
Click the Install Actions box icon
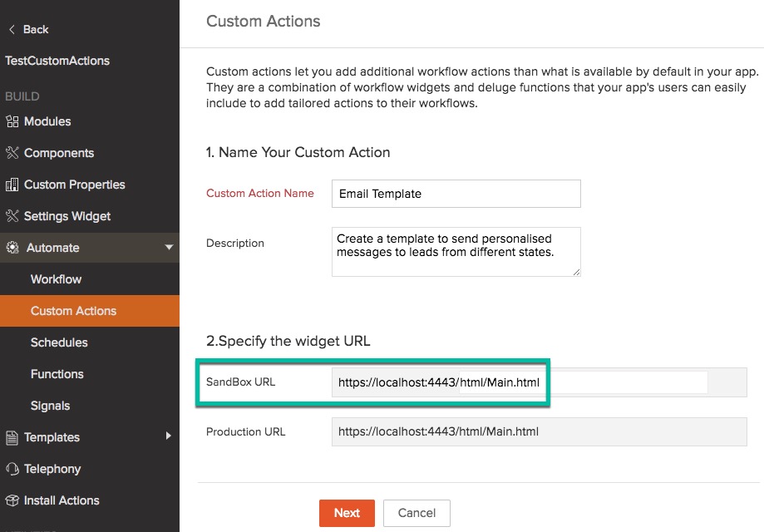(12, 500)
